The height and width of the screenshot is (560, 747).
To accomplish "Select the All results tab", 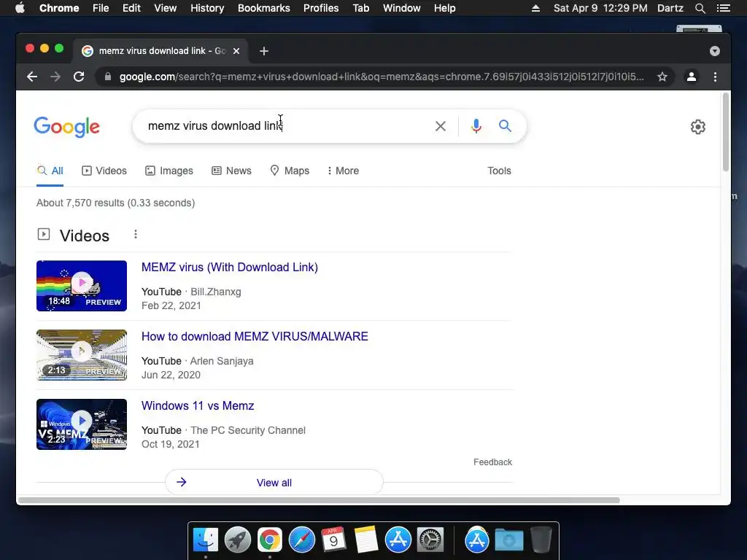I will [50, 171].
